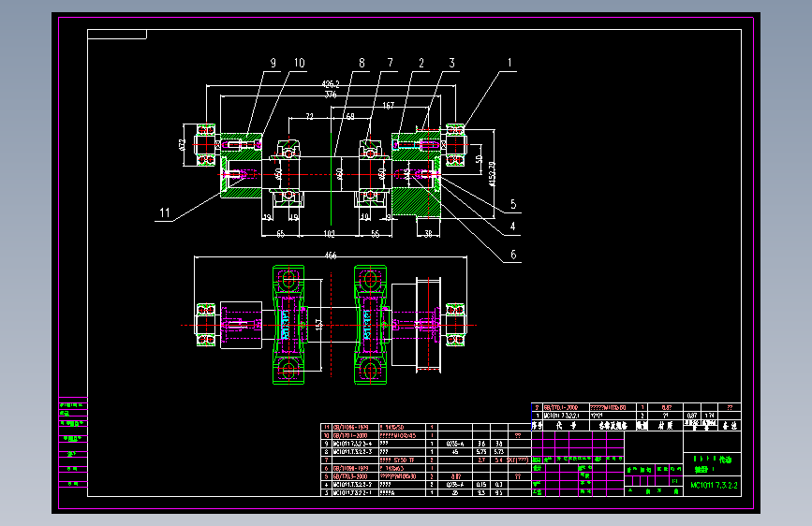Select the 56 dimension text
The image size is (812, 526).
375,234
